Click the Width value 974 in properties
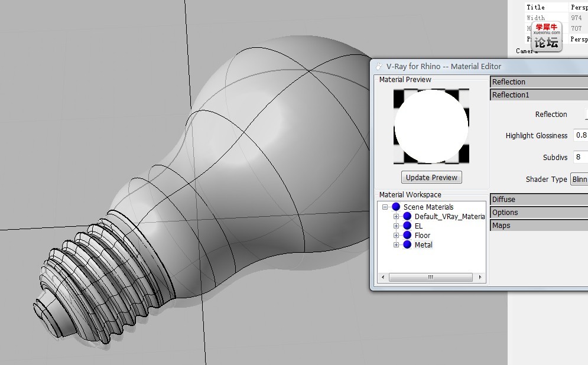The width and height of the screenshot is (588, 365). coord(576,18)
